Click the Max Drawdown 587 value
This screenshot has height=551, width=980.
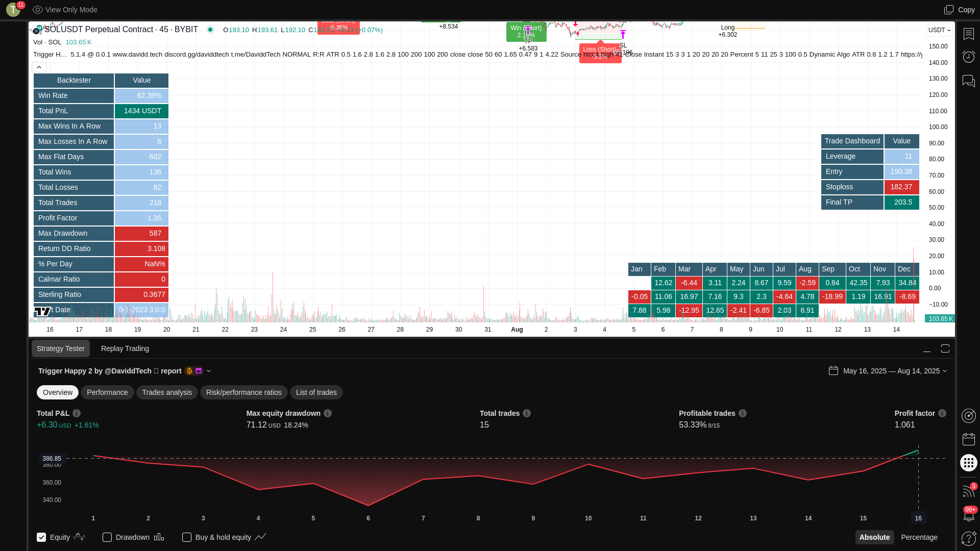142,234
